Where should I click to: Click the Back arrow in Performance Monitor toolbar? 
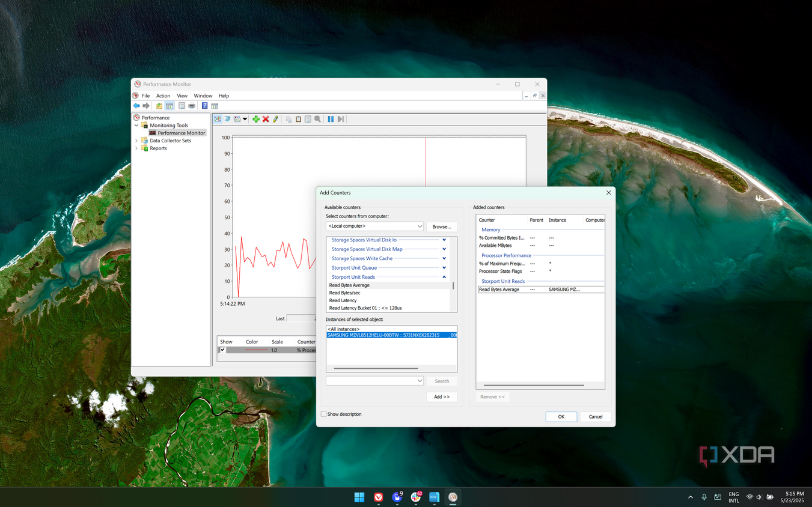pos(136,106)
